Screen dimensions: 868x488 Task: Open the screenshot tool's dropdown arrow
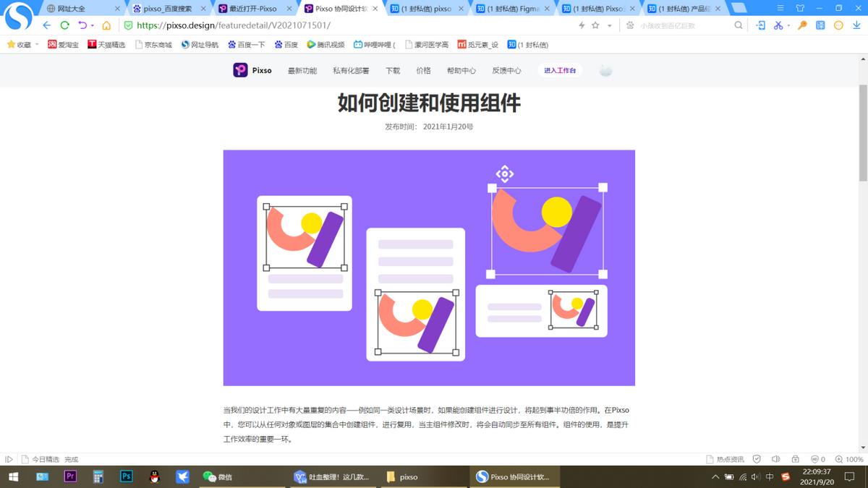[788, 25]
